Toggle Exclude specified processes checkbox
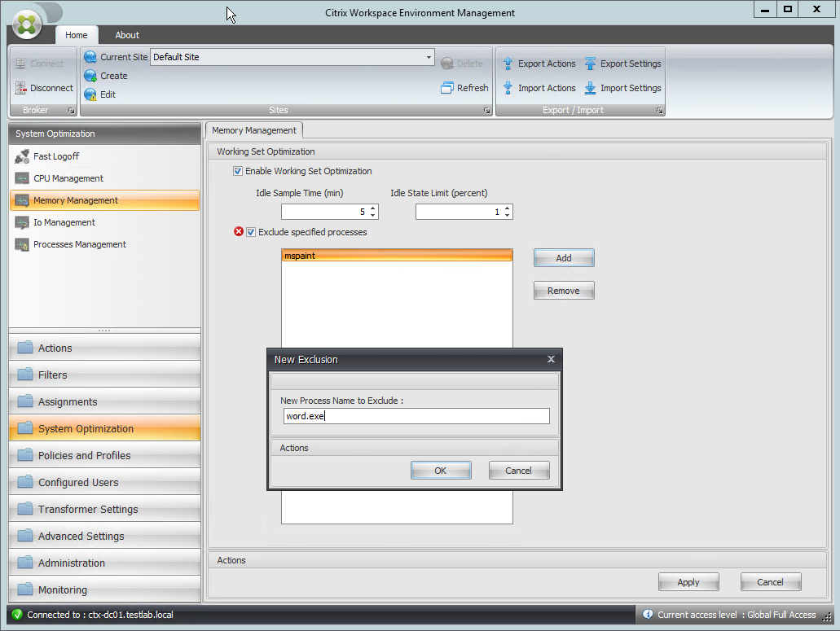 click(251, 232)
